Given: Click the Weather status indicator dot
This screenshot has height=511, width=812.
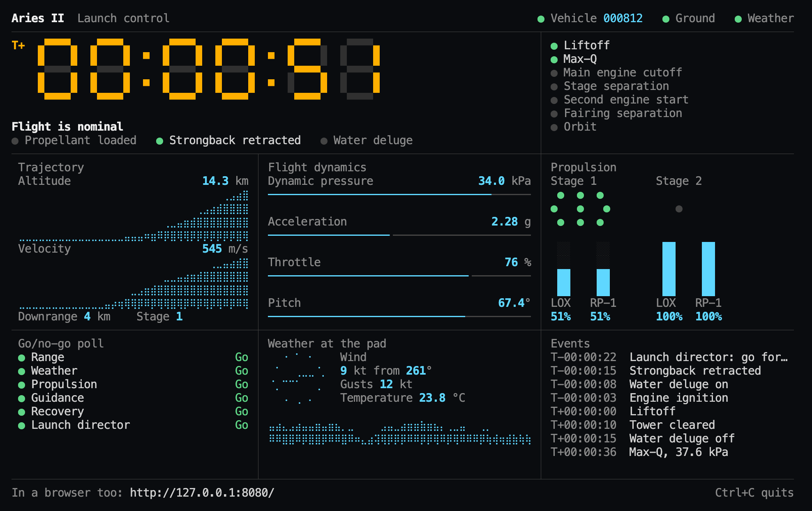Looking at the screenshot, I should point(738,19).
